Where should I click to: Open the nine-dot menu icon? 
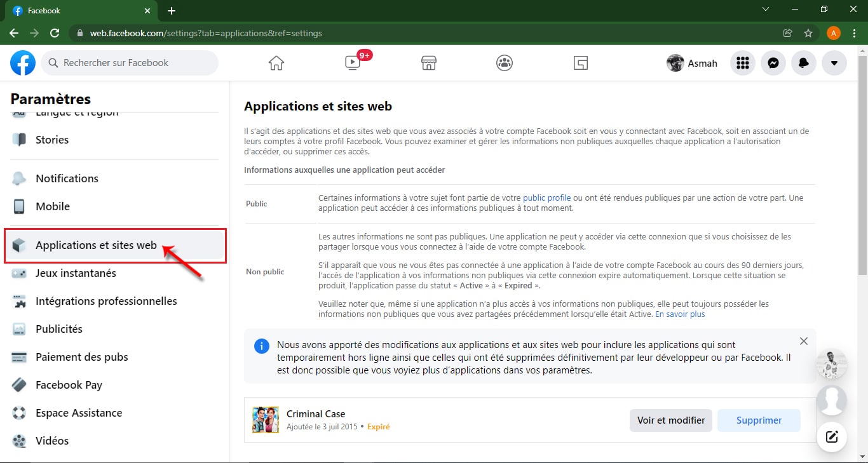point(743,63)
